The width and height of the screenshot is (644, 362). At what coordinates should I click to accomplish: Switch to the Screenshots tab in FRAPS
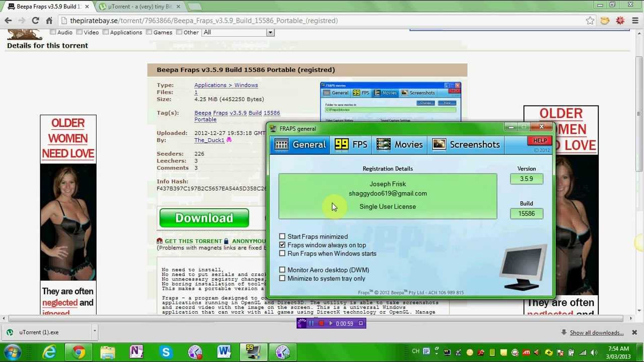point(466,145)
